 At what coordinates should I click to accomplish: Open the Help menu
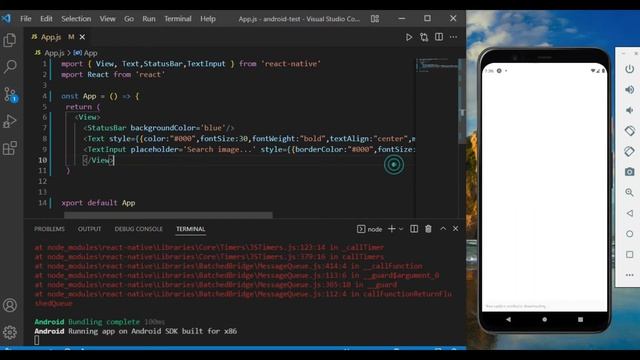[208, 19]
